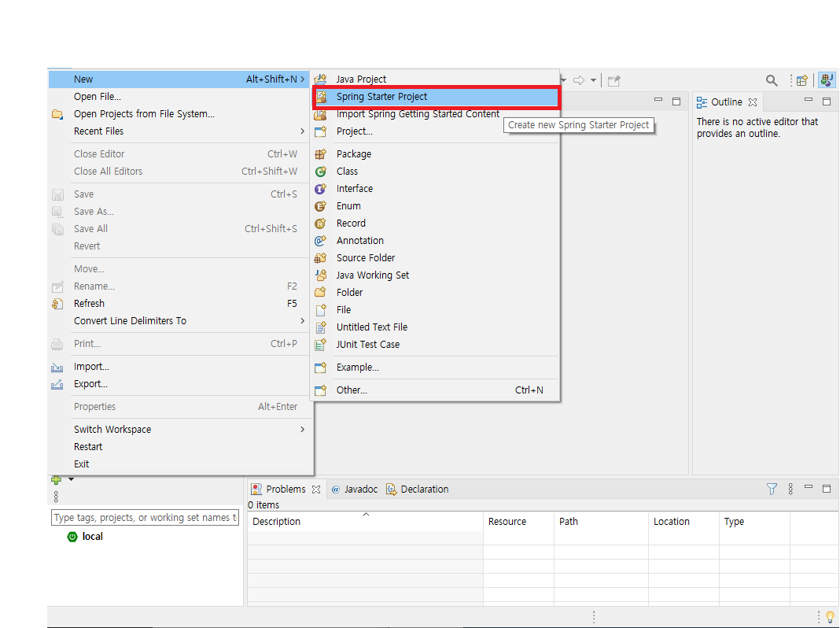Image resolution: width=840 pixels, height=628 pixels.
Task: Click Open Projects from File System folder icon
Action: pyautogui.click(x=57, y=114)
